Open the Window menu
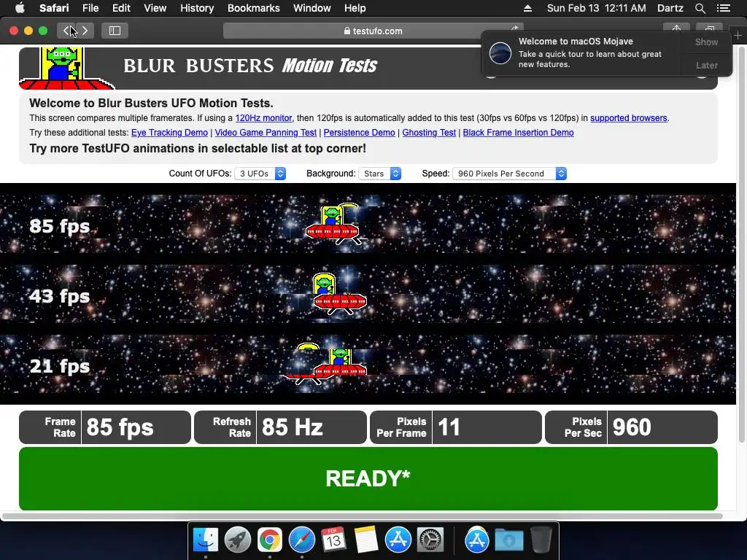 tap(311, 8)
